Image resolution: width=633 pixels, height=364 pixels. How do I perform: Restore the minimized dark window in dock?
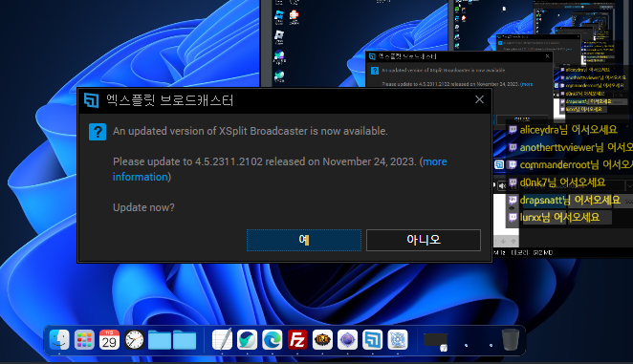click(435, 341)
